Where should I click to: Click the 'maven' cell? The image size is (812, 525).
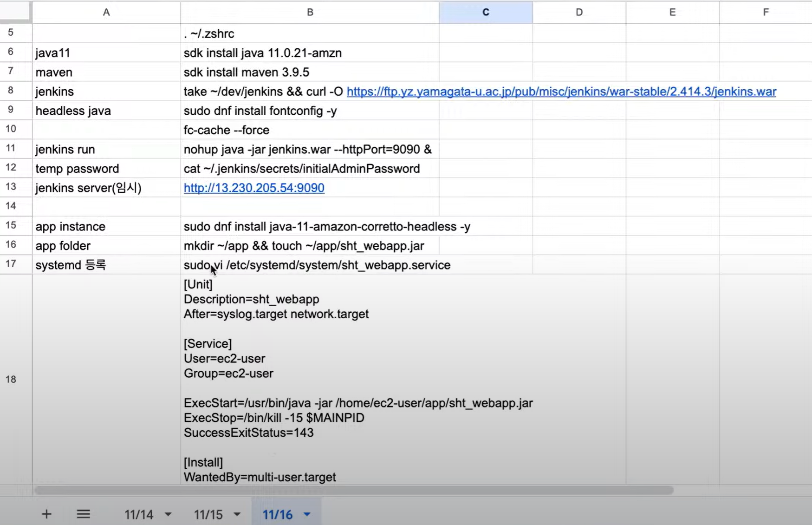(106, 72)
